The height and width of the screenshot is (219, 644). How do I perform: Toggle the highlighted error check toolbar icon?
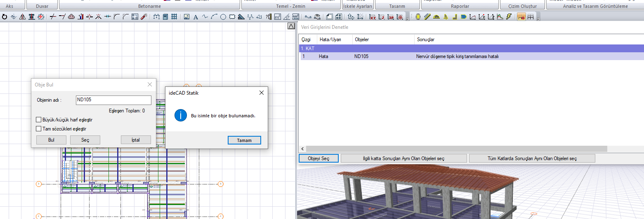click(x=521, y=17)
